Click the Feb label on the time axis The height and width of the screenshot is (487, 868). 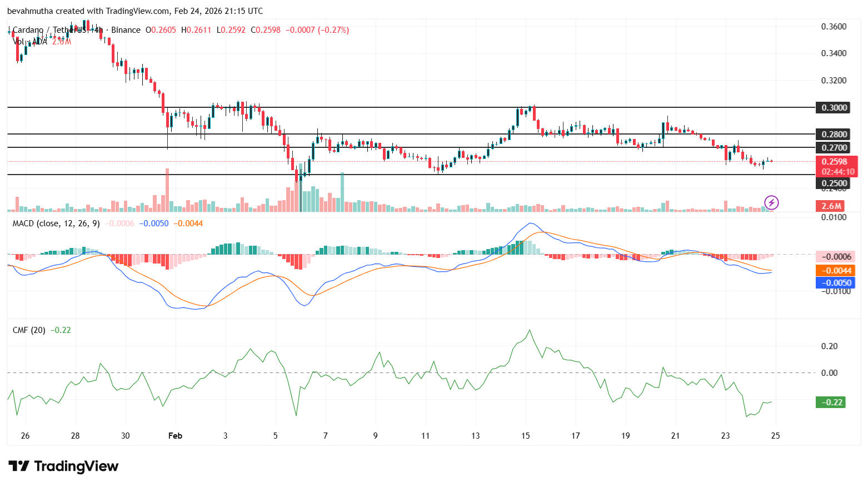click(176, 436)
